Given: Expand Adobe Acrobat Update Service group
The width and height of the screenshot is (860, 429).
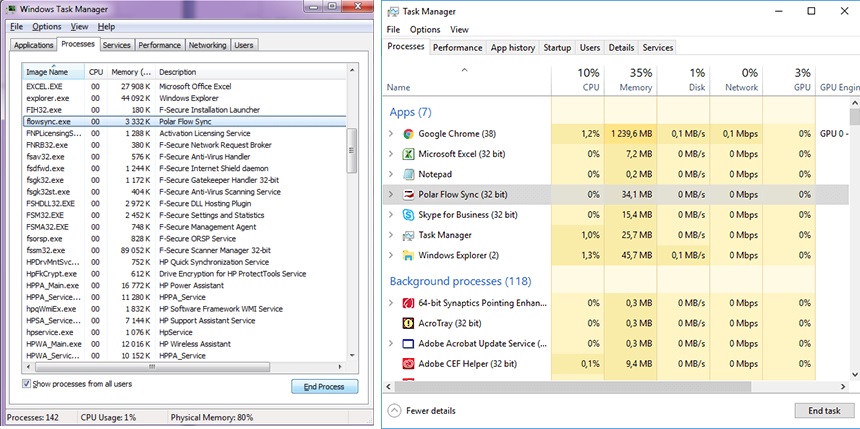Looking at the screenshot, I should 391,344.
